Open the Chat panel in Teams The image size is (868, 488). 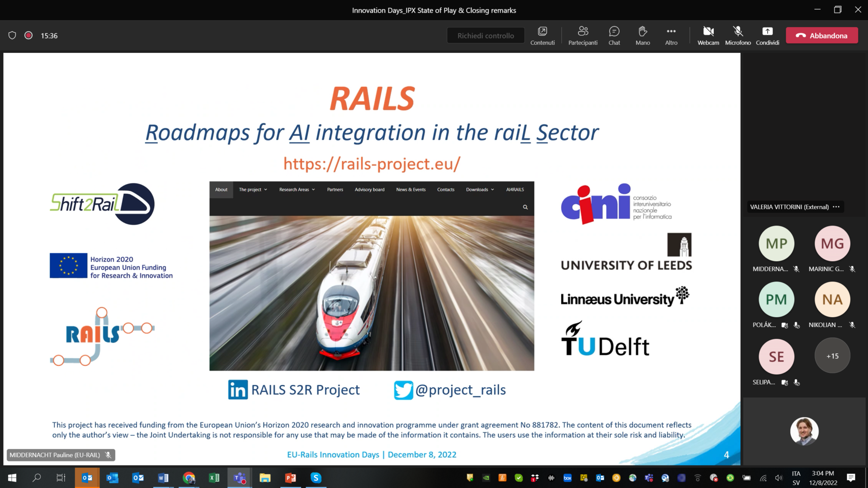tap(614, 35)
